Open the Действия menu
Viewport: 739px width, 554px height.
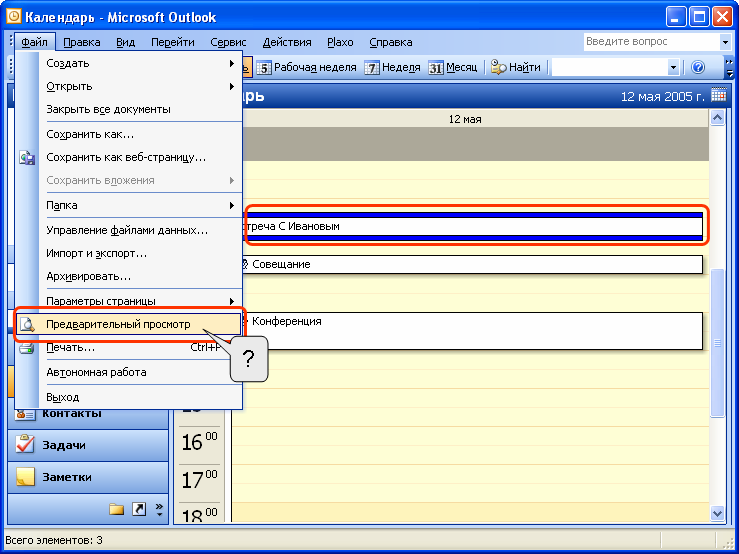click(x=287, y=42)
